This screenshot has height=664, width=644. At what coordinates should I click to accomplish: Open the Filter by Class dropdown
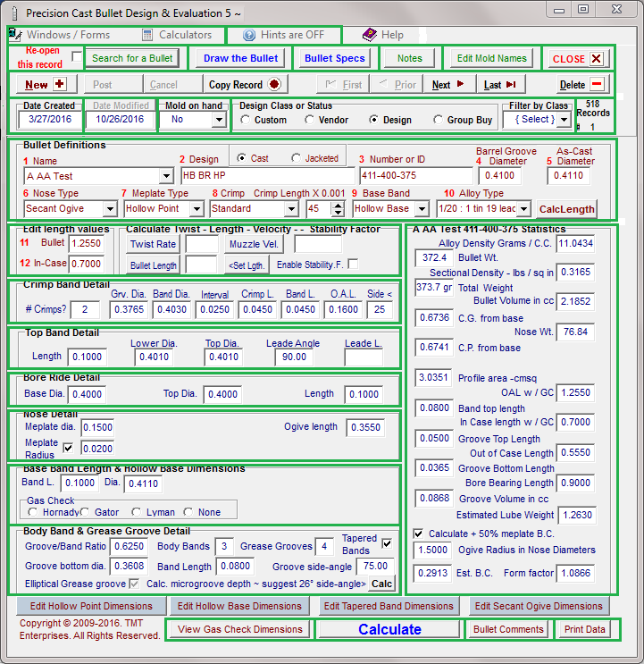564,120
